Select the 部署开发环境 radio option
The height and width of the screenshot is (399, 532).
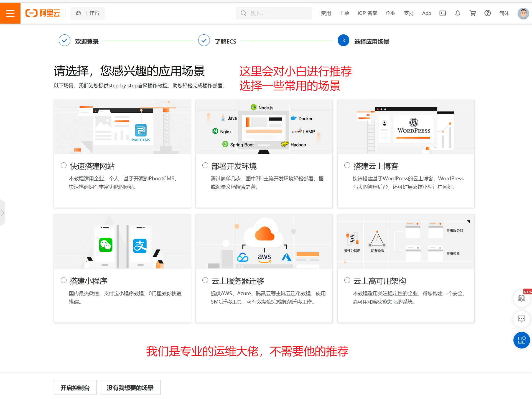[x=205, y=165]
